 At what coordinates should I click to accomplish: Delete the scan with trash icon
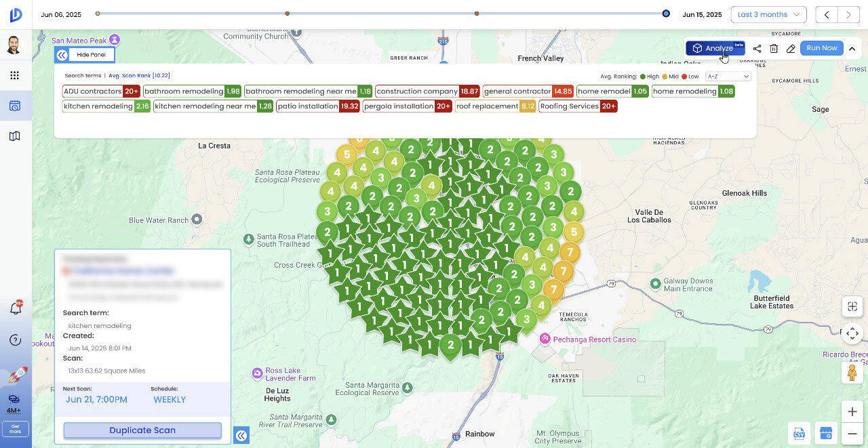tap(774, 49)
